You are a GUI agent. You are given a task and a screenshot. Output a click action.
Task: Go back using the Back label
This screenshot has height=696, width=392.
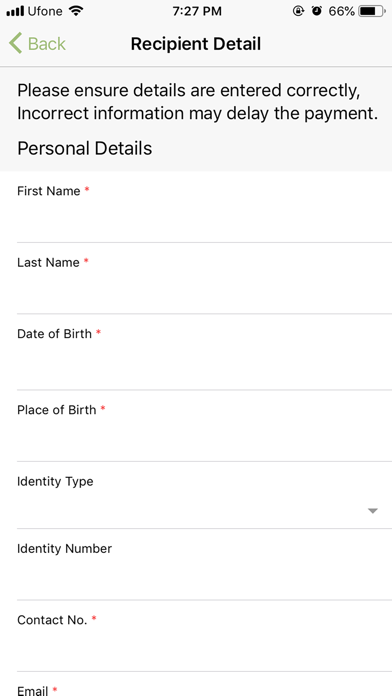point(47,44)
